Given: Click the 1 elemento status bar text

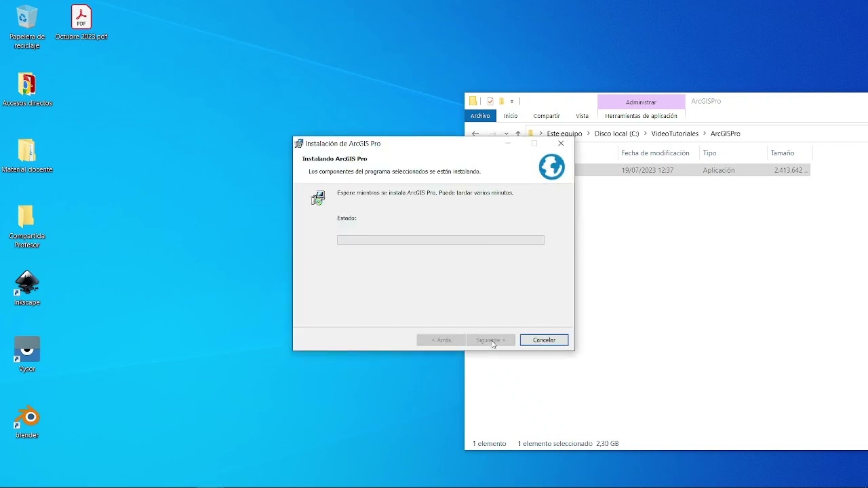Looking at the screenshot, I should (x=490, y=444).
